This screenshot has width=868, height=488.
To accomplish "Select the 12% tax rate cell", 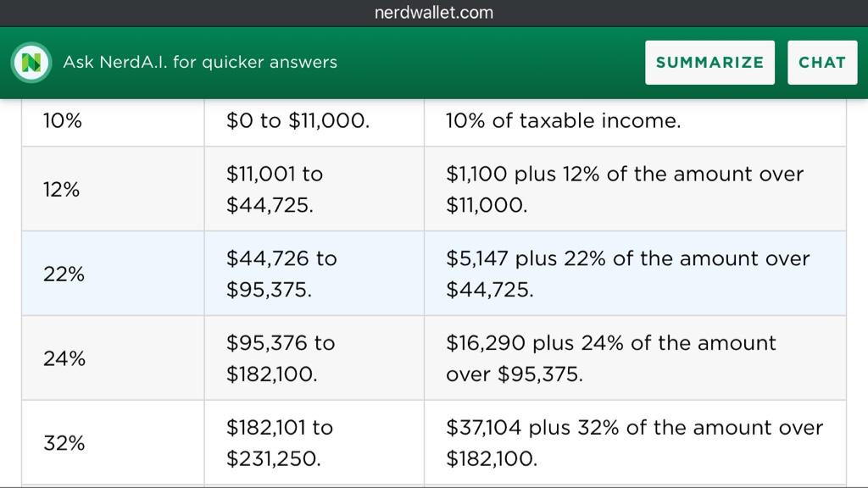I will point(113,189).
